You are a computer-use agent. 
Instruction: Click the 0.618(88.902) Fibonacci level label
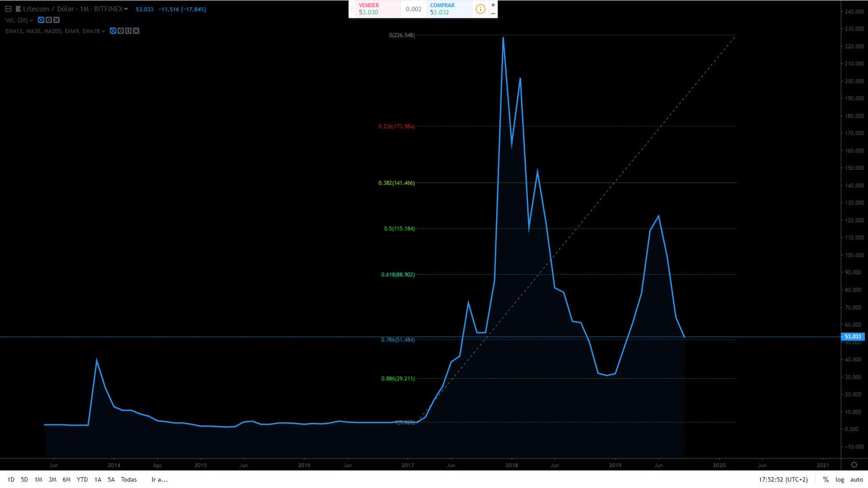pos(397,275)
